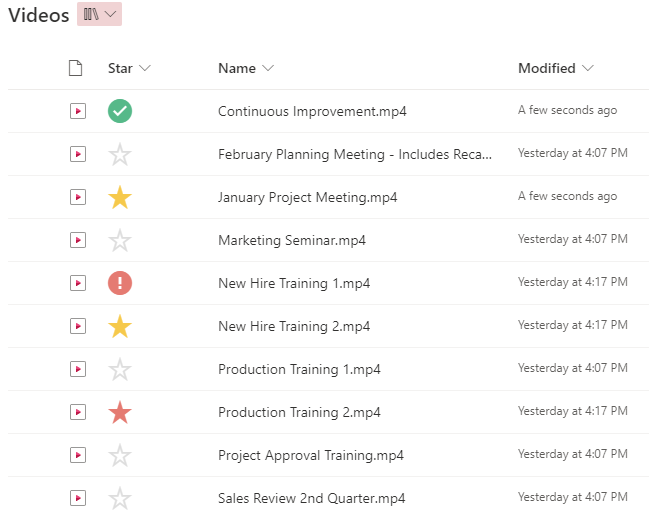
Task: Star the February Planning Meeting video
Action: coord(120,154)
